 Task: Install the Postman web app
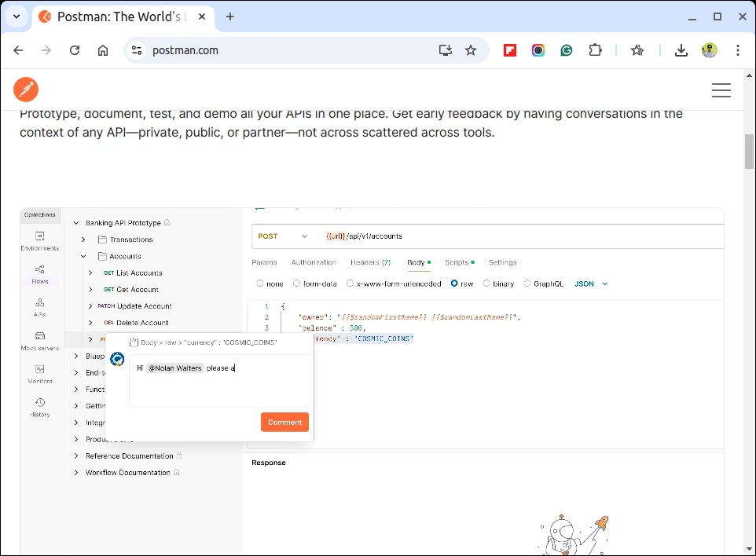(445, 50)
